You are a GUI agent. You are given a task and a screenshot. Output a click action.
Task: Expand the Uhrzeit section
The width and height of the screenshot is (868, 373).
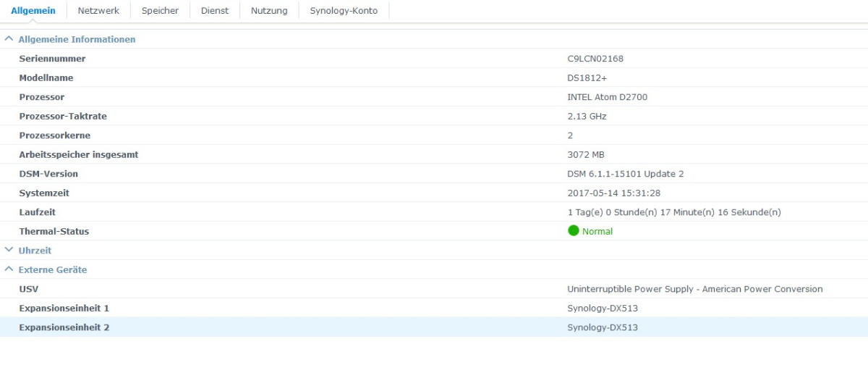pos(9,251)
